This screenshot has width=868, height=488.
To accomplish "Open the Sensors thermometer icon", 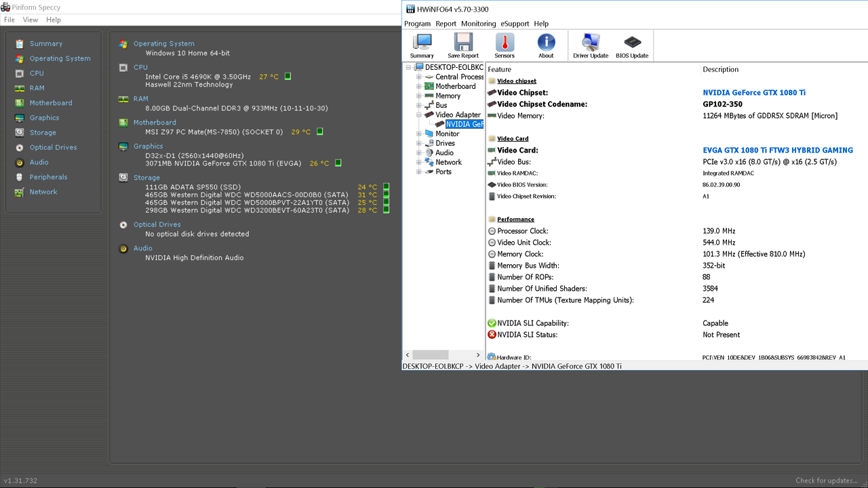I will (505, 46).
